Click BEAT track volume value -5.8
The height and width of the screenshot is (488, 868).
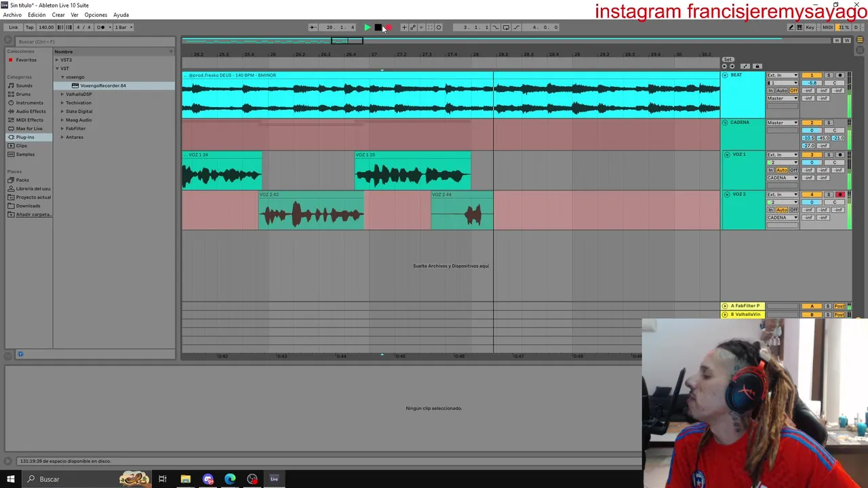tap(812, 83)
